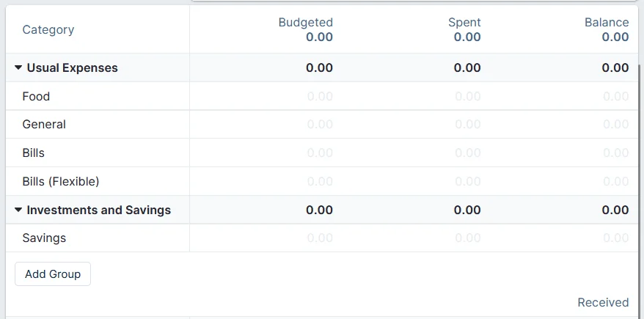Edit the Bills (Flexible) budgeted amount
Viewport: 644px width, 319px height.
coord(320,181)
